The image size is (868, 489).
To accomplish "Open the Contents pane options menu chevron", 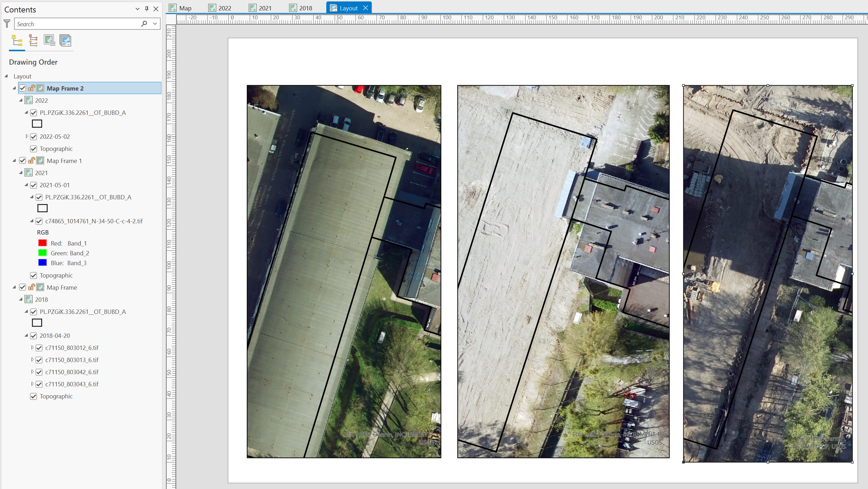I will click(137, 9).
